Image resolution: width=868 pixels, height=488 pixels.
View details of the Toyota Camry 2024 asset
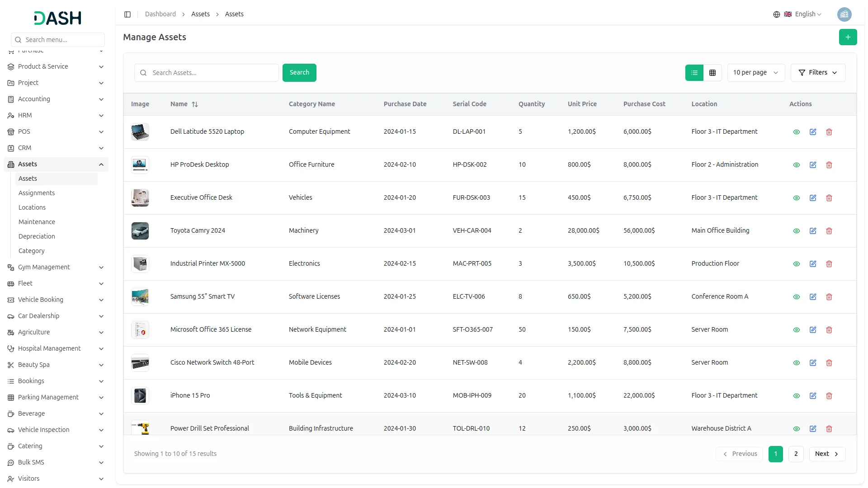(x=796, y=231)
